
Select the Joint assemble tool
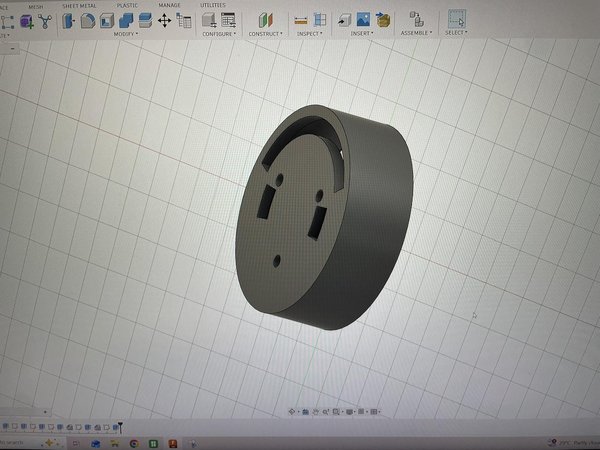coord(416,18)
